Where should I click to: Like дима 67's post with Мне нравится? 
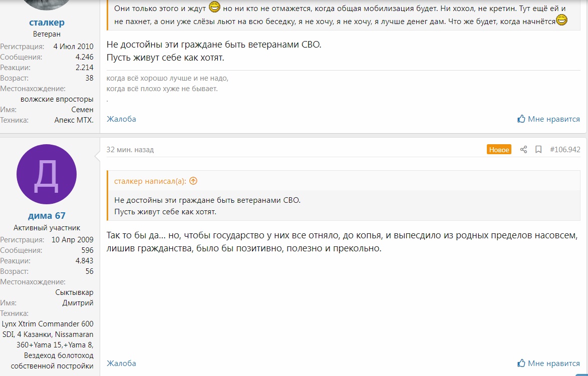548,363
